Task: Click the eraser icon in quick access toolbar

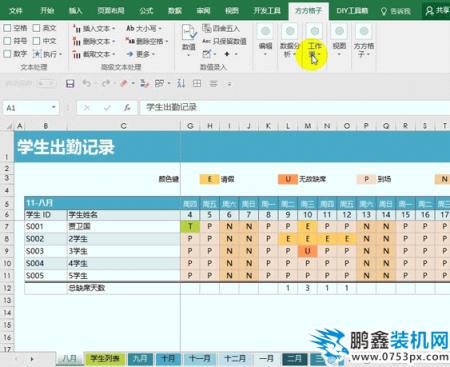Action: (124, 83)
